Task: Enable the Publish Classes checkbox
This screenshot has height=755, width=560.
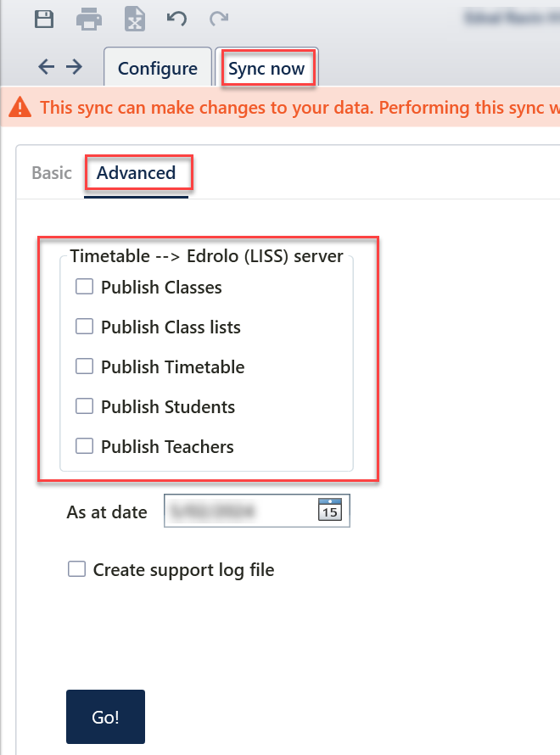Action: coord(84,287)
